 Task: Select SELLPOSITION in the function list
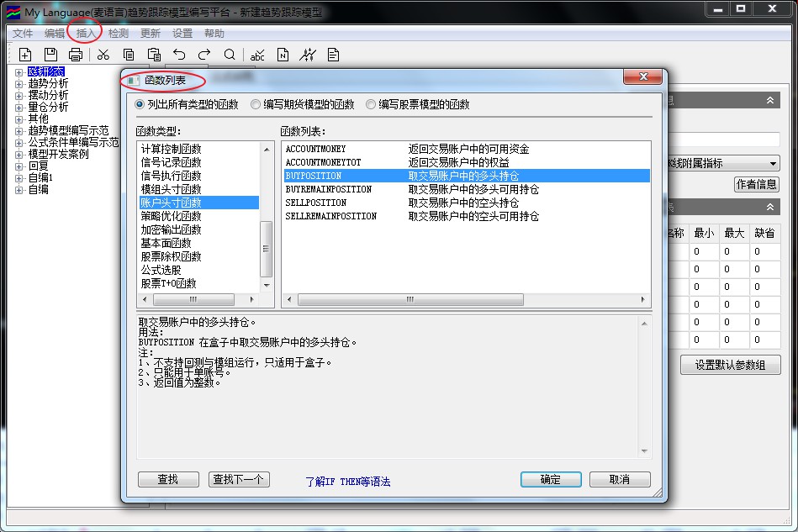coord(316,203)
